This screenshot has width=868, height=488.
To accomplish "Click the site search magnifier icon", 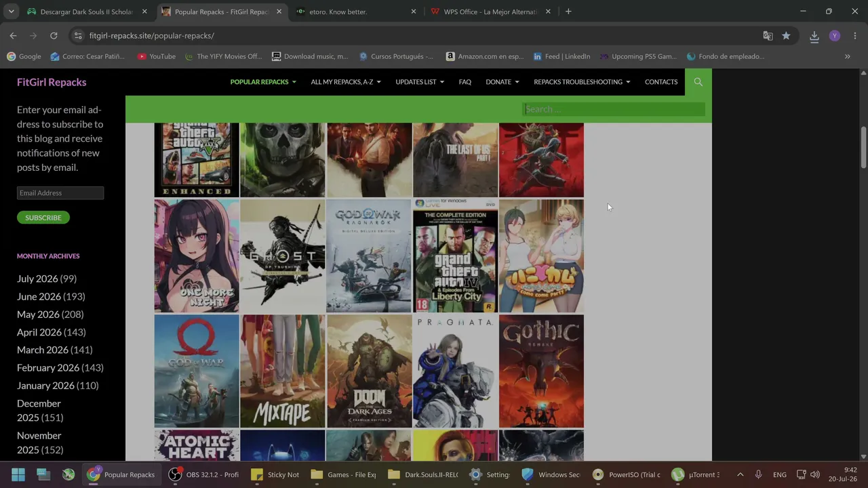I will pos(698,82).
